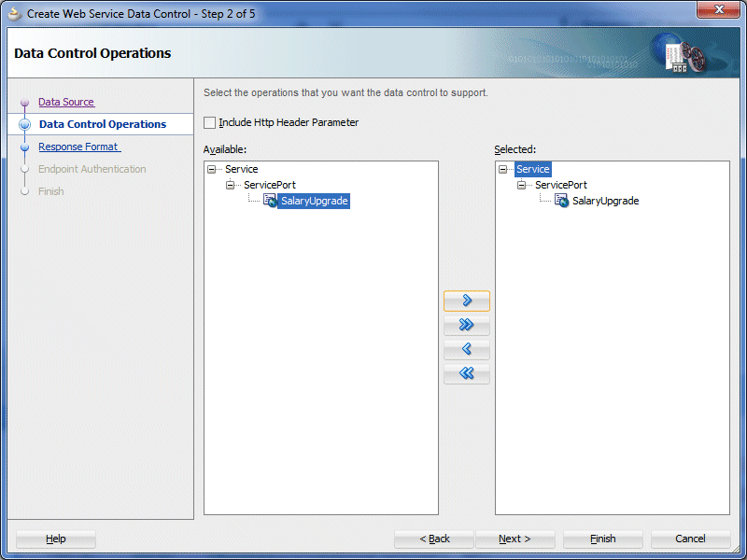
Task: Collapse ServicePort node in Available tree
Action: [230, 185]
